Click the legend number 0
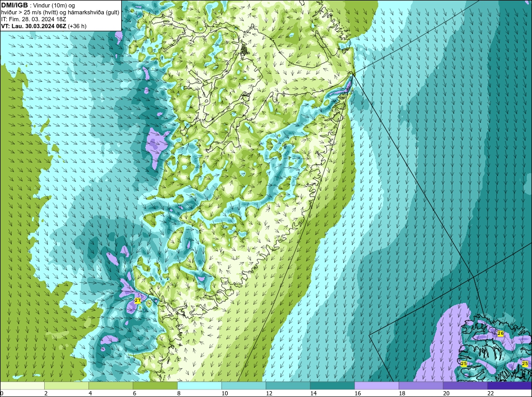 [x=2, y=393]
